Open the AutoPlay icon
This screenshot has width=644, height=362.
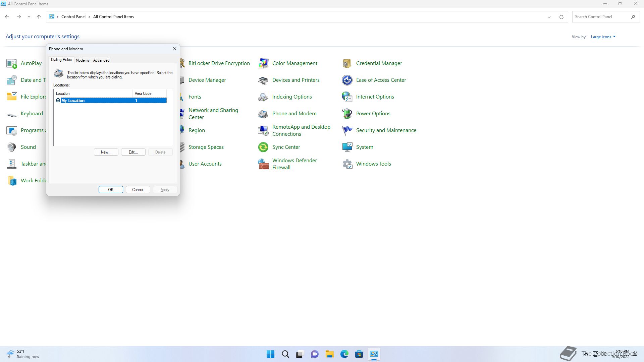tap(12, 63)
